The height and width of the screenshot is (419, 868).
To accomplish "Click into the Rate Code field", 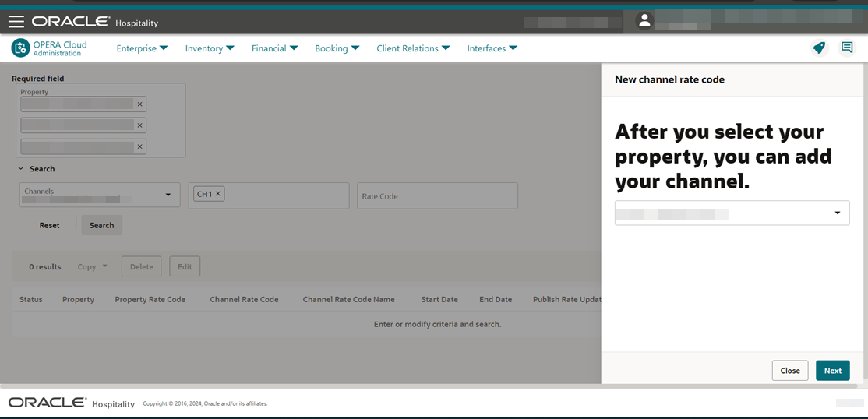I will 437,196.
